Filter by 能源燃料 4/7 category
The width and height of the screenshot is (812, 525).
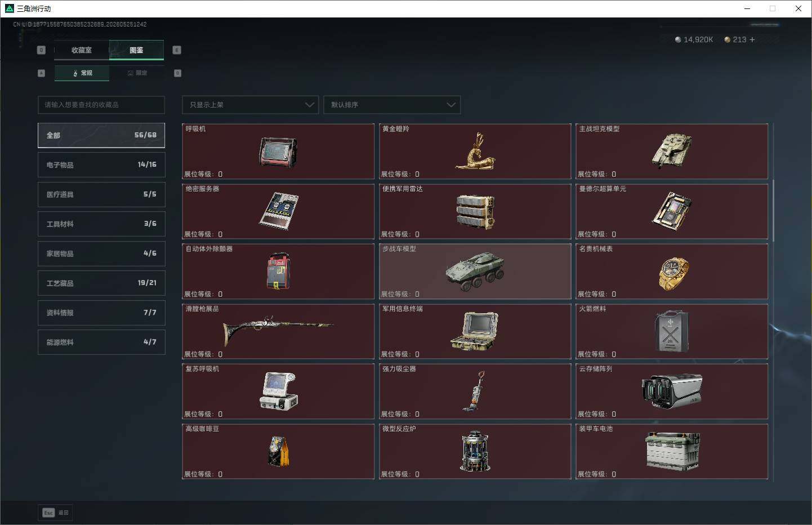[x=101, y=342]
